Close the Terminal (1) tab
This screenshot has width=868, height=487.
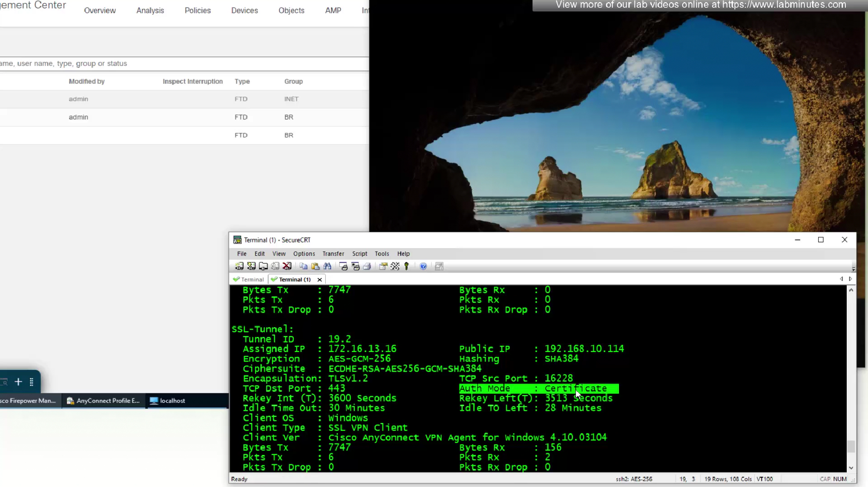point(319,280)
